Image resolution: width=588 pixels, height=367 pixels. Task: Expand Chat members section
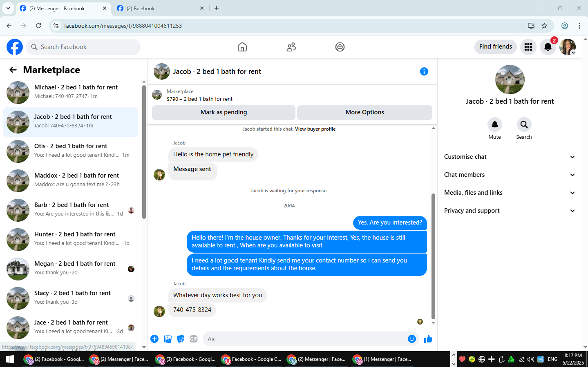pyautogui.click(x=510, y=175)
